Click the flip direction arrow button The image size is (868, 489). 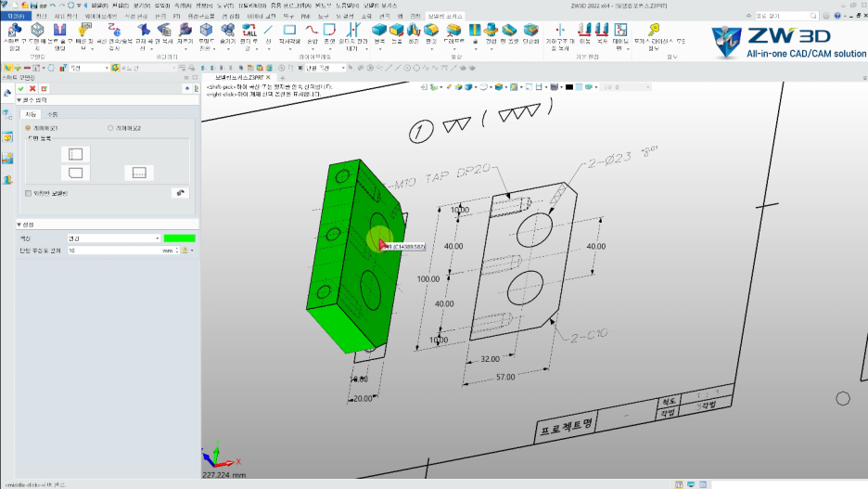[x=181, y=193]
